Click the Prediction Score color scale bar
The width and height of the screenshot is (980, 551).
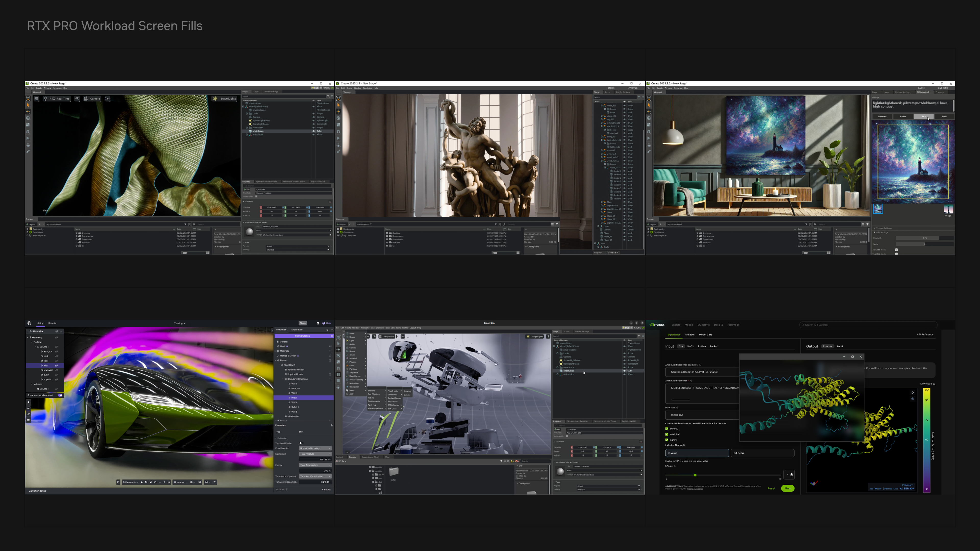point(927,440)
